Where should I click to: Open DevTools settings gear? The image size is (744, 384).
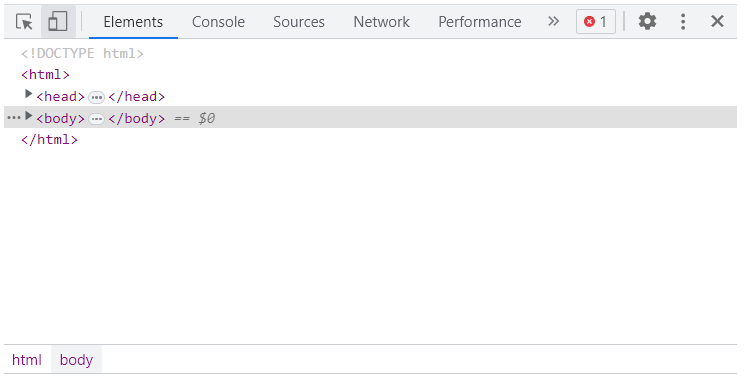click(647, 21)
